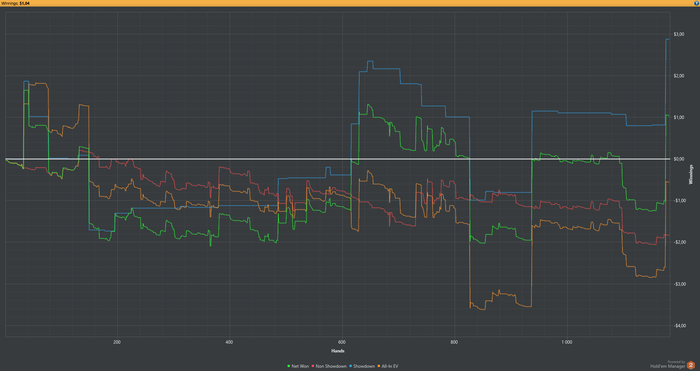Viewport: 700px width, 371px height.
Task: Toggle the All-In EV series in the legend
Action: tap(388, 366)
